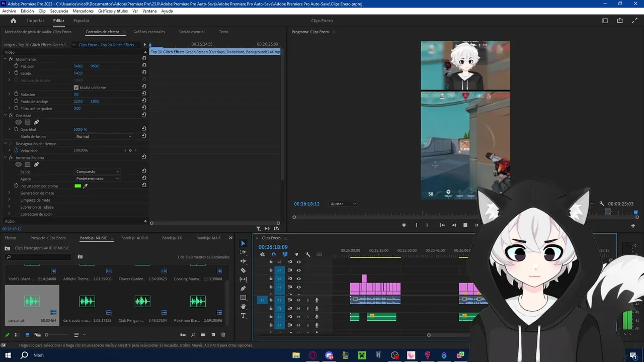Pick chroma key color with eyedropper
This screenshot has width=644, height=362.
[86, 186]
